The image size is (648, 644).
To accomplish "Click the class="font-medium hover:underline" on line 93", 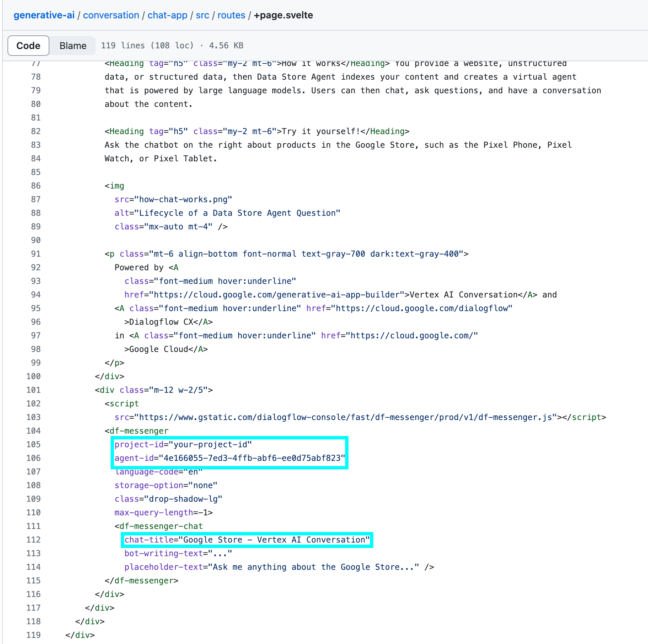I will coord(210,281).
